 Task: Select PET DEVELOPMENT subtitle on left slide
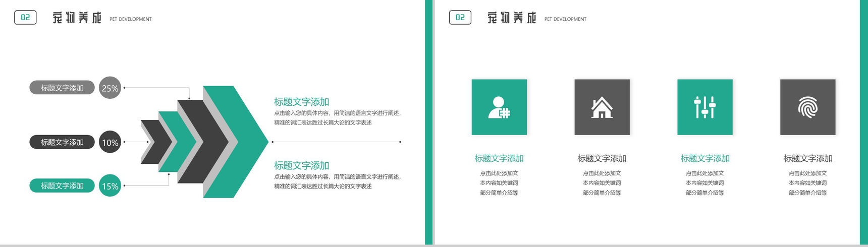131,19
